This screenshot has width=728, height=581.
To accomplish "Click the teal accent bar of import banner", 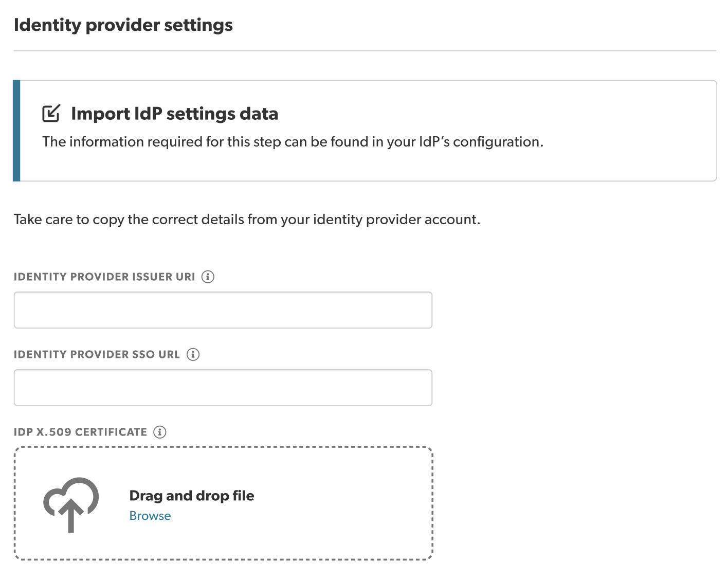I will coord(16,131).
